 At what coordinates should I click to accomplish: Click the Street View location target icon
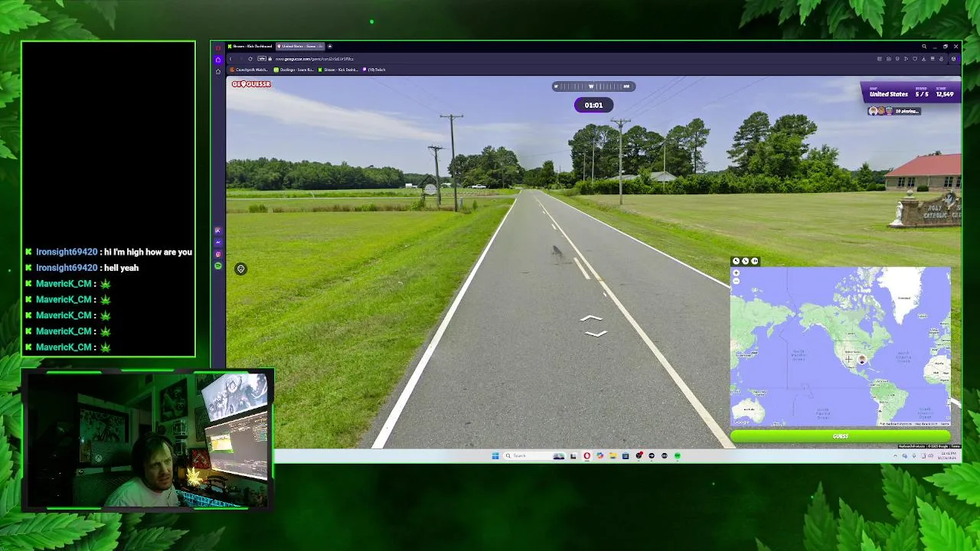pyautogui.click(x=240, y=269)
